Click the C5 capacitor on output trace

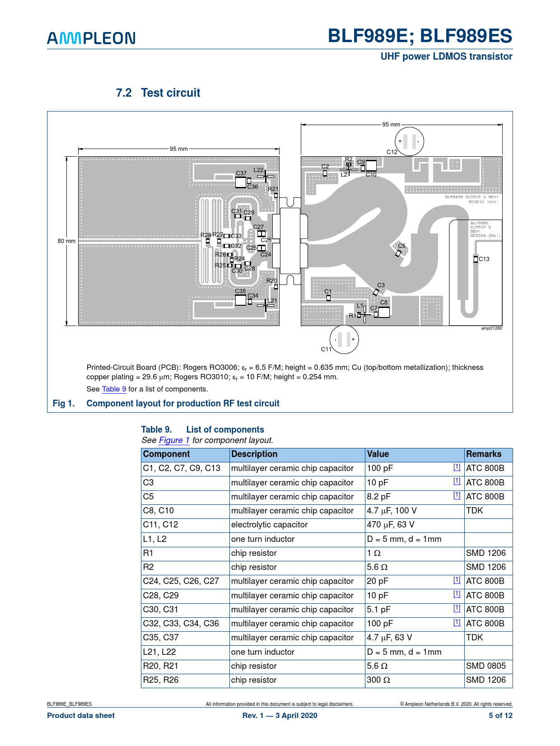click(398, 253)
